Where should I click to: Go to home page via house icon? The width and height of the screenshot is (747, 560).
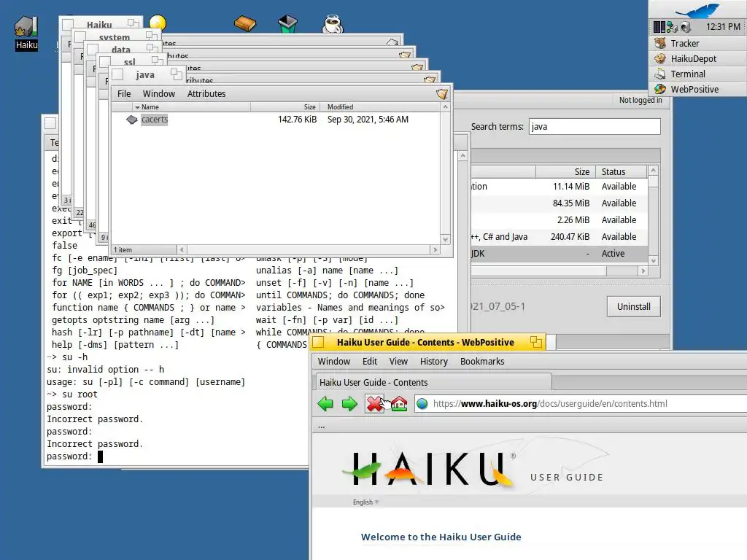click(399, 404)
